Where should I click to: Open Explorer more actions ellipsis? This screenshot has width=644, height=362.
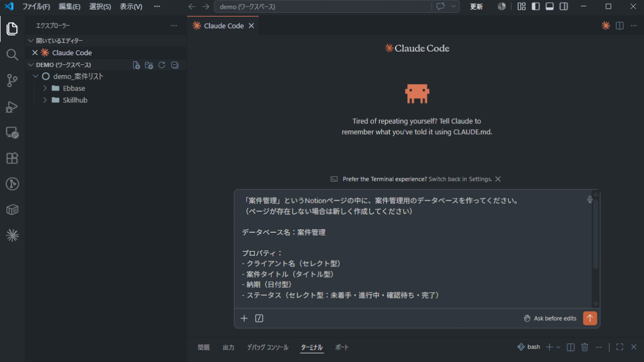[174, 26]
